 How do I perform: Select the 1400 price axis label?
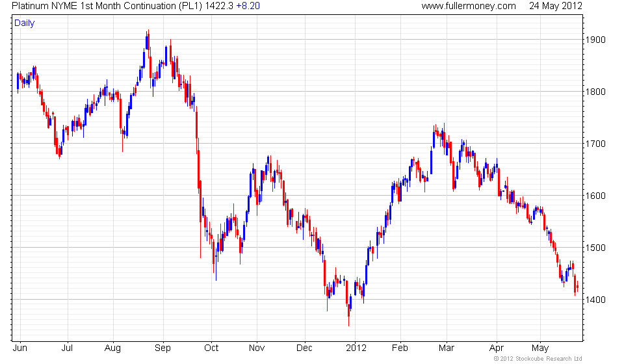(595, 300)
